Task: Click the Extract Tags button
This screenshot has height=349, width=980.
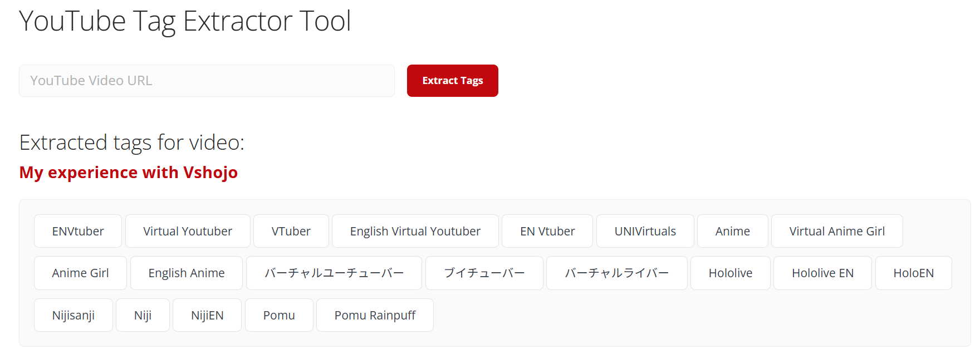Action: [x=453, y=81]
